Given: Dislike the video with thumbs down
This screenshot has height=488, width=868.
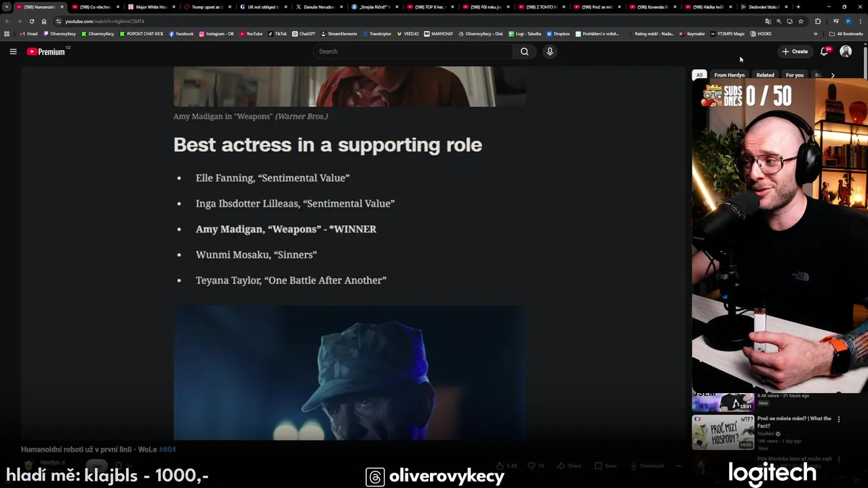Looking at the screenshot, I should pyautogui.click(x=536, y=466).
